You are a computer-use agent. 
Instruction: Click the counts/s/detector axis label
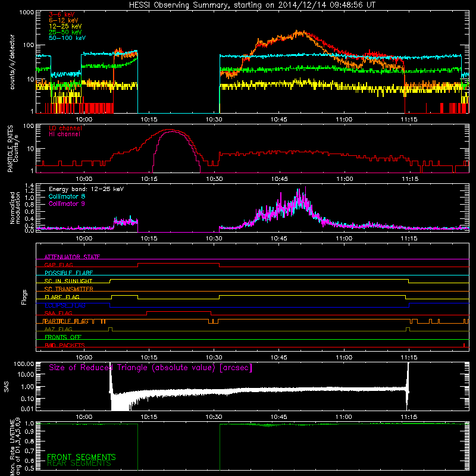pyautogui.click(x=12, y=62)
